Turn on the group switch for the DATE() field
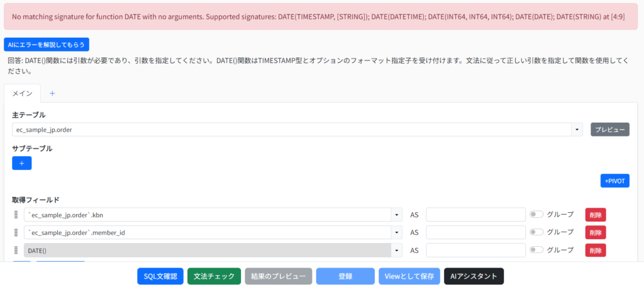 tap(536, 250)
